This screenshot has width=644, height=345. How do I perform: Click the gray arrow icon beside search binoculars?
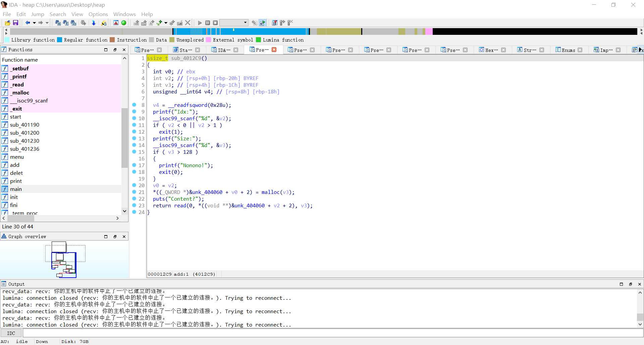84,23
